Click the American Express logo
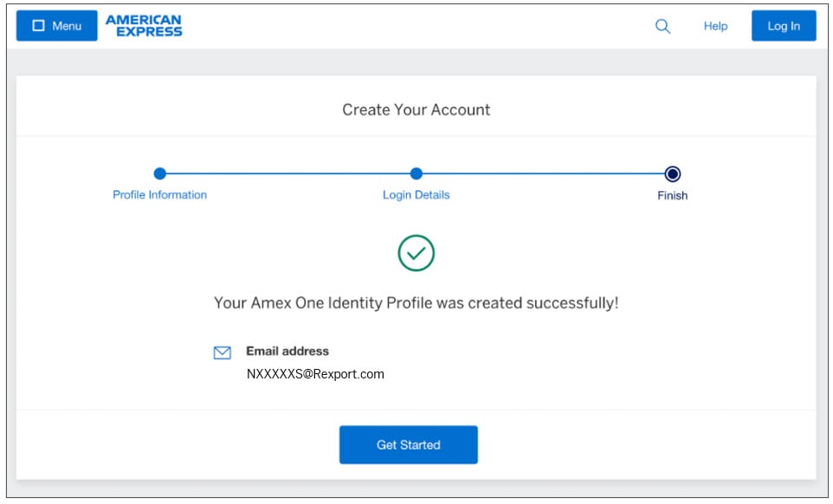This screenshot has height=504, width=833. pyautogui.click(x=144, y=26)
